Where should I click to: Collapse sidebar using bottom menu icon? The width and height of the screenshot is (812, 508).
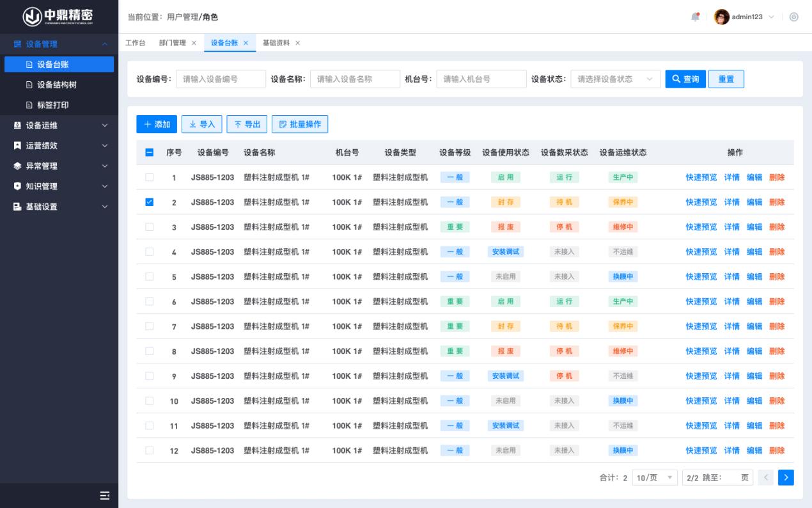point(105,495)
